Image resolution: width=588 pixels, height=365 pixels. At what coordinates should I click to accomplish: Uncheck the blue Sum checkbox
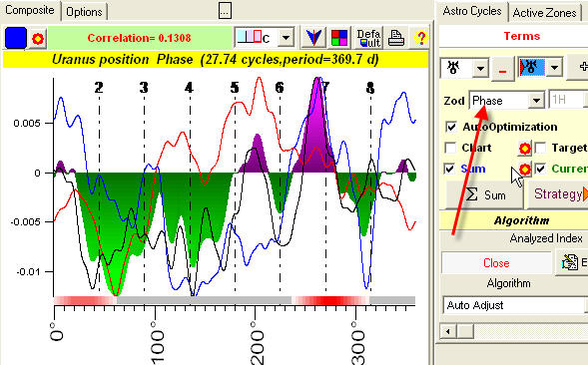[450, 169]
